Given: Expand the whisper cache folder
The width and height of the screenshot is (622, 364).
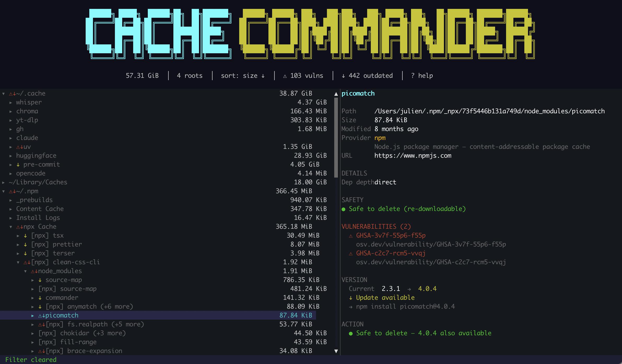Looking at the screenshot, I should [x=10, y=102].
